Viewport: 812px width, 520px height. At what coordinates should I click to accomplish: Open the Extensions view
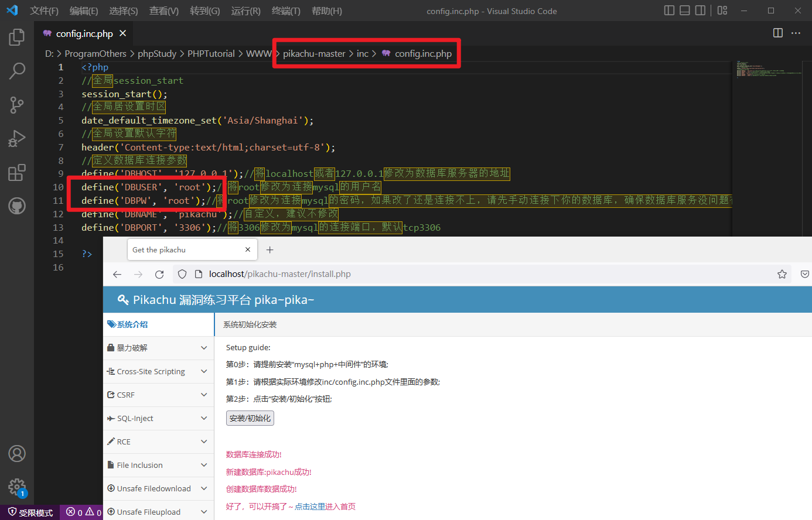(x=16, y=173)
